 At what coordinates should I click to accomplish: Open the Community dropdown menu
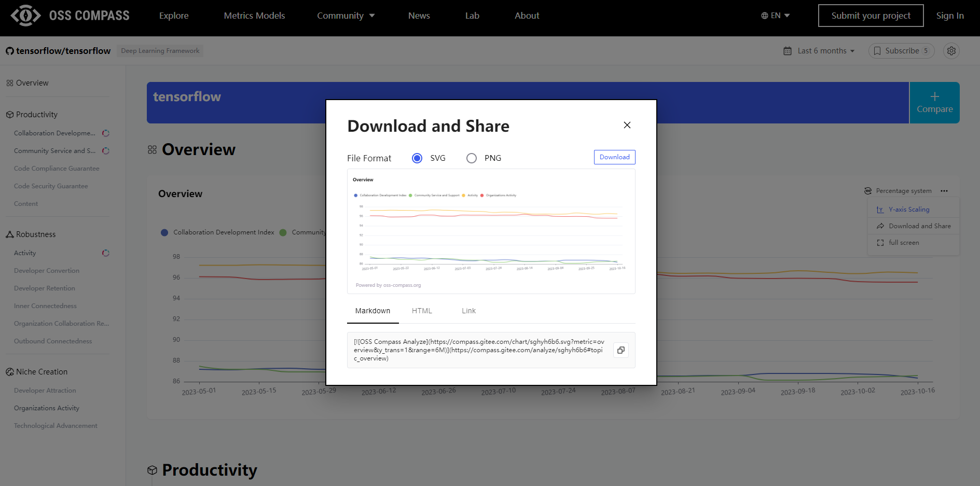[x=346, y=16]
